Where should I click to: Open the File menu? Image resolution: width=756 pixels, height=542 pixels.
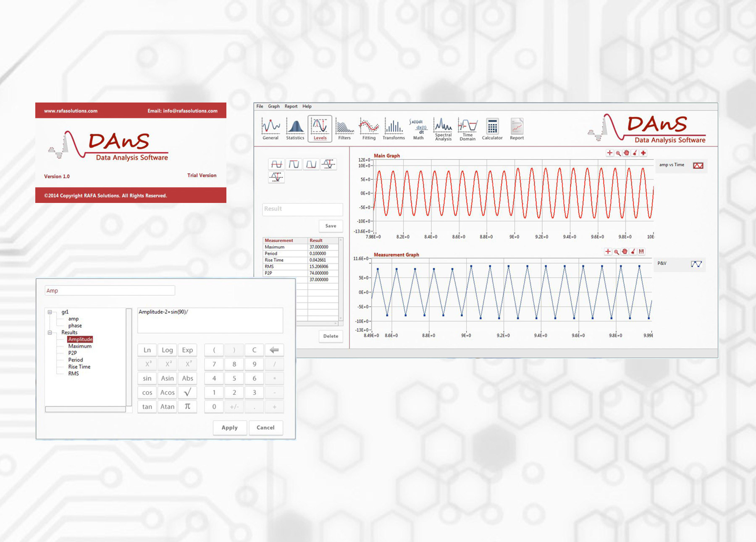(260, 106)
